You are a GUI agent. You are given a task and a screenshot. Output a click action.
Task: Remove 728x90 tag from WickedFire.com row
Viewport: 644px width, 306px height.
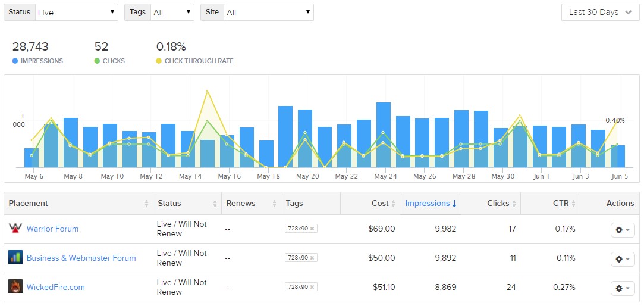point(312,287)
